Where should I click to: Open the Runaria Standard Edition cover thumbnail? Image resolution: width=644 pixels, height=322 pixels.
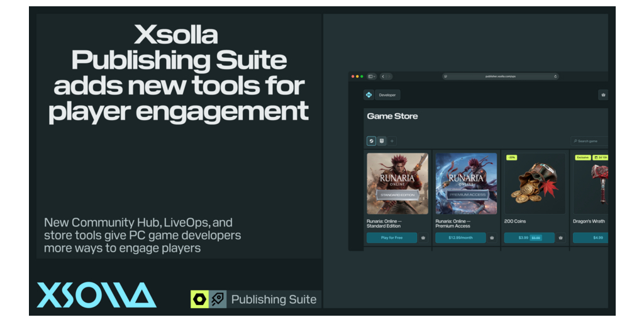pyautogui.click(x=397, y=184)
